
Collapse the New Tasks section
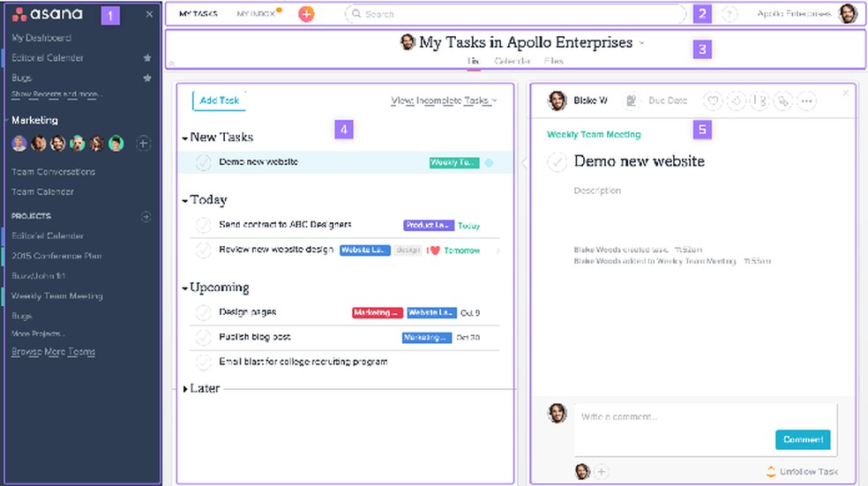tap(185, 138)
